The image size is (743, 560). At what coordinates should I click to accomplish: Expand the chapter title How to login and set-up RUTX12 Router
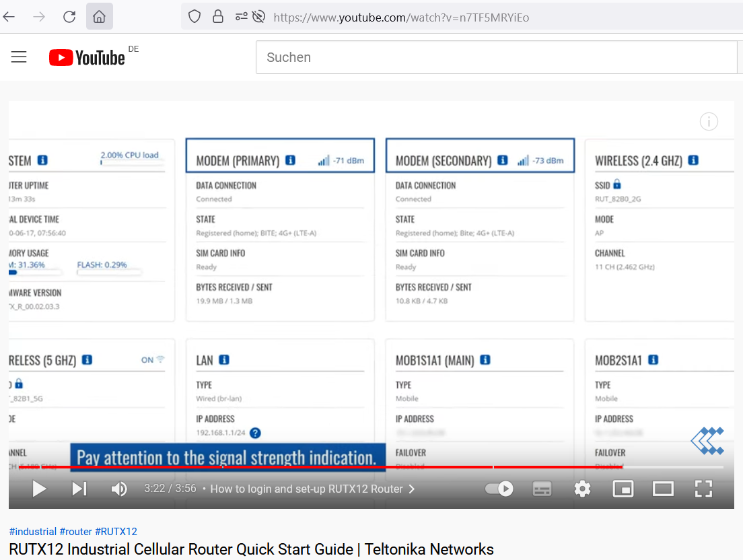point(312,489)
